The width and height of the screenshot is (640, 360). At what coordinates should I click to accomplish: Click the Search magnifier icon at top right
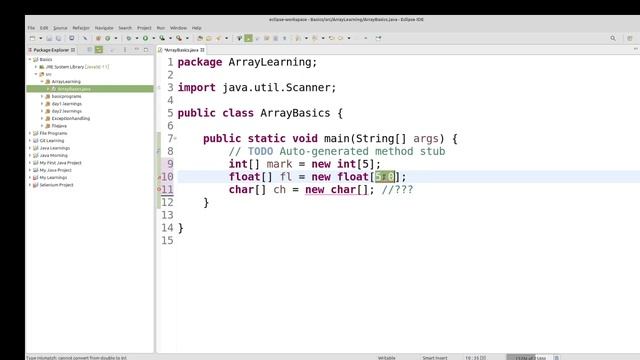click(x=613, y=38)
